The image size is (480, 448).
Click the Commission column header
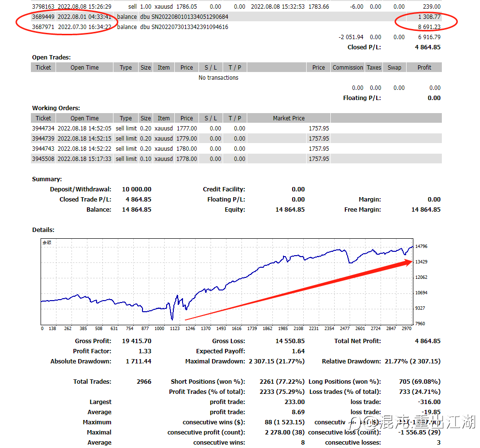pos(348,67)
